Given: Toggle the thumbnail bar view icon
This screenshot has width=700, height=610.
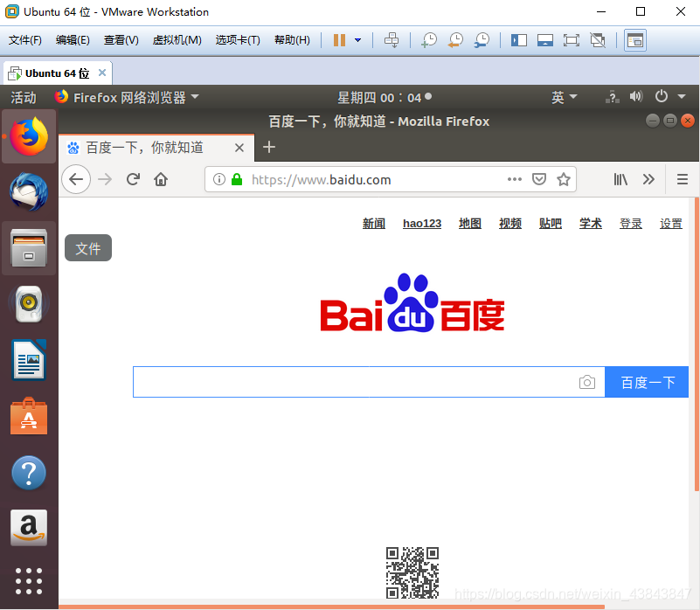Looking at the screenshot, I should (x=545, y=40).
